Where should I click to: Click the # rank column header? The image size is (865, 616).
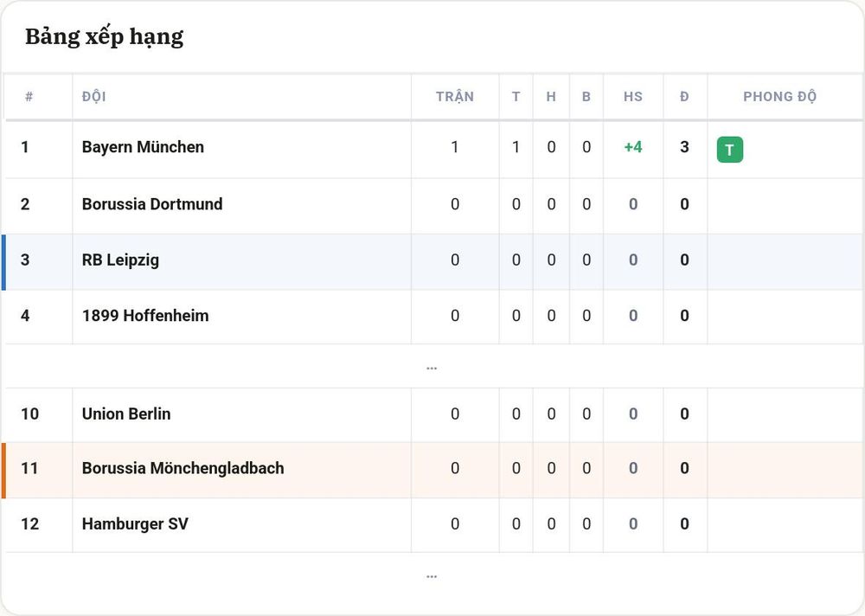[x=29, y=97]
